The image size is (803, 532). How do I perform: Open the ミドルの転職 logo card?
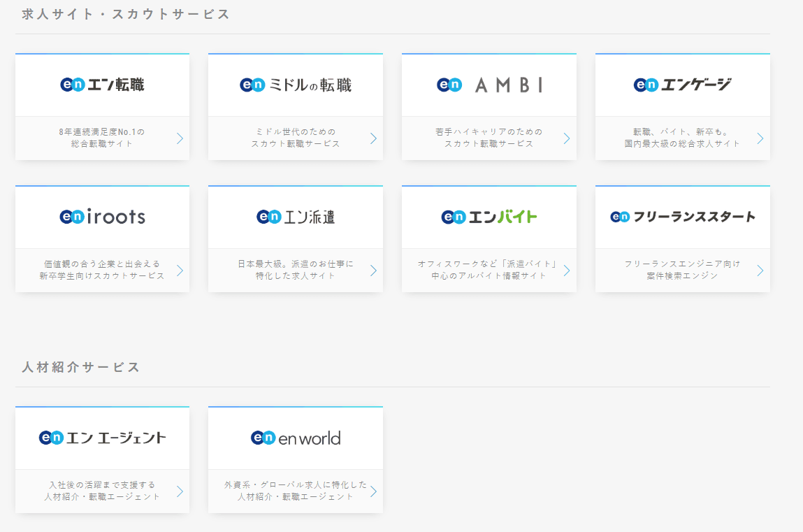(296, 85)
